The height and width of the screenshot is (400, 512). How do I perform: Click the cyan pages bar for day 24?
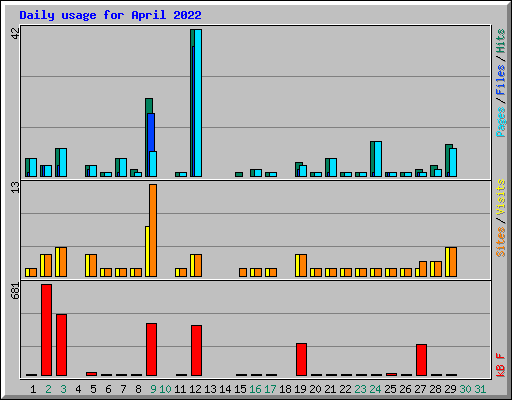(378, 159)
